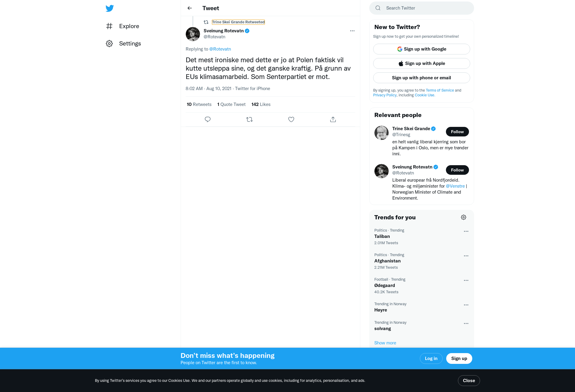The width and height of the screenshot is (575, 392).
Task: Open the Terms of Service link
Action: [440, 90]
